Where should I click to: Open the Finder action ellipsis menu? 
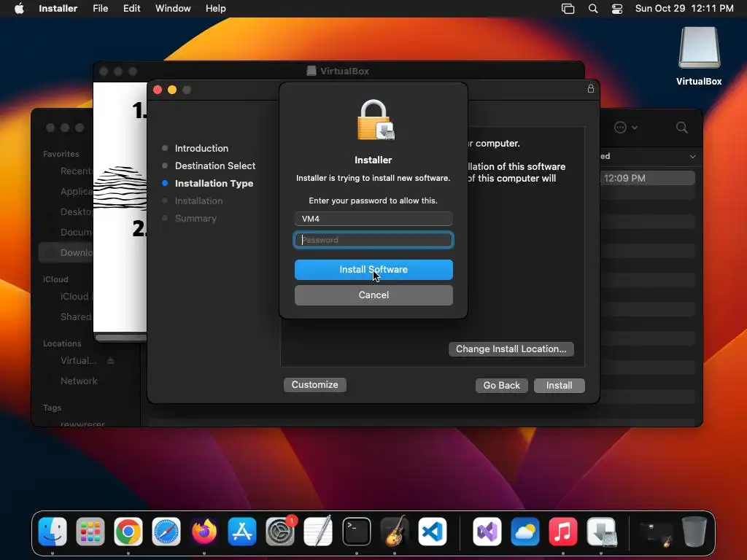pos(625,127)
